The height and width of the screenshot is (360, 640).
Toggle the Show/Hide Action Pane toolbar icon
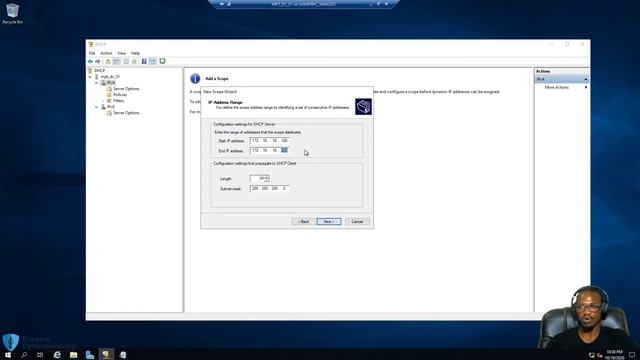pos(152,61)
